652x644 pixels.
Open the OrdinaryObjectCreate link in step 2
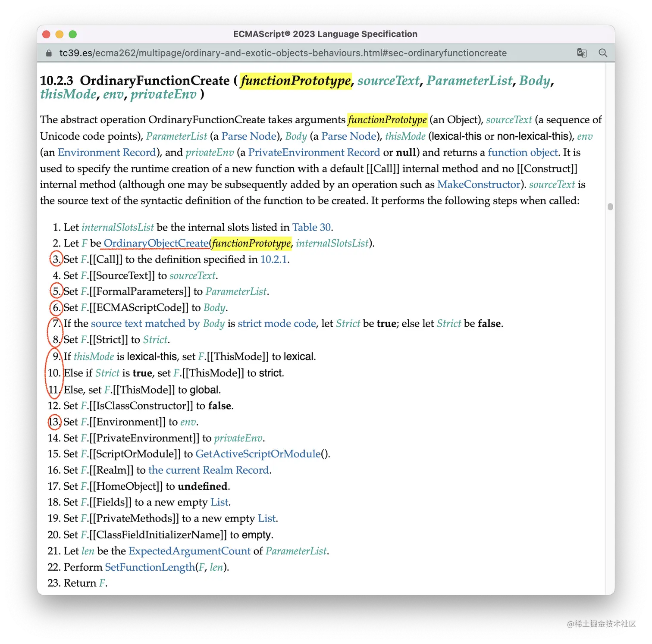pyautogui.click(x=156, y=243)
